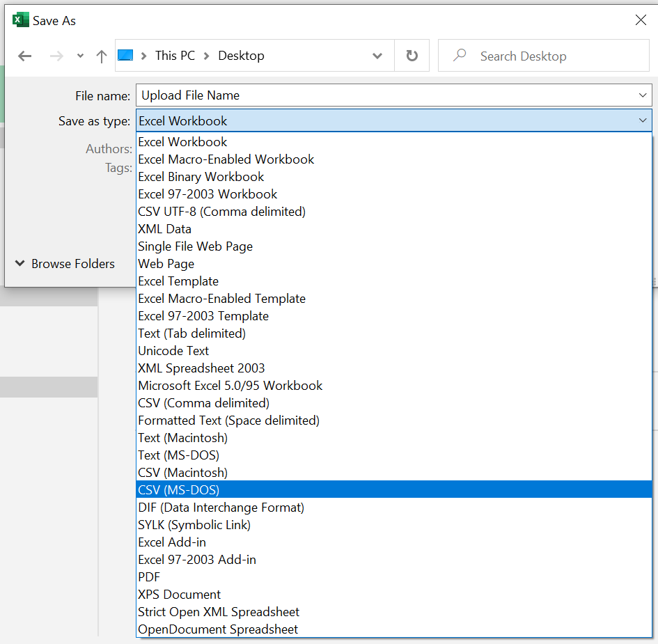Click the back navigation arrow

pos(25,56)
